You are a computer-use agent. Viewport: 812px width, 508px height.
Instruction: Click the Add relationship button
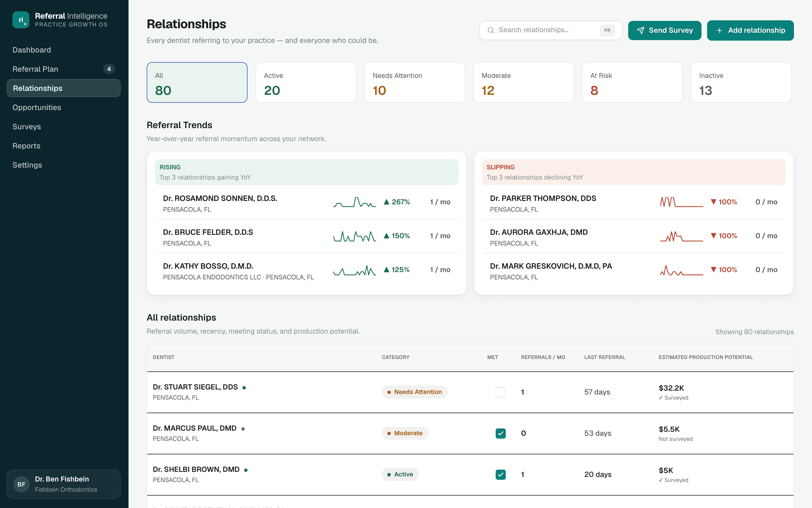750,30
